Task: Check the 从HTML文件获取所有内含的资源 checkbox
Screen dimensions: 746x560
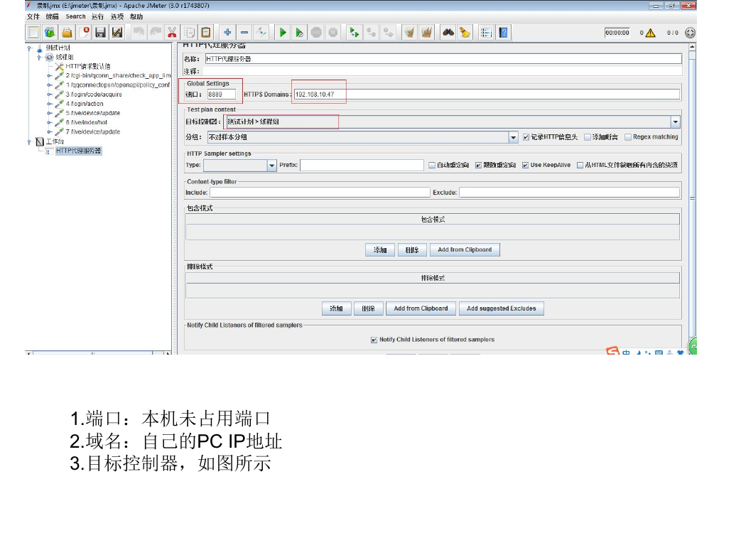Action: (x=580, y=165)
